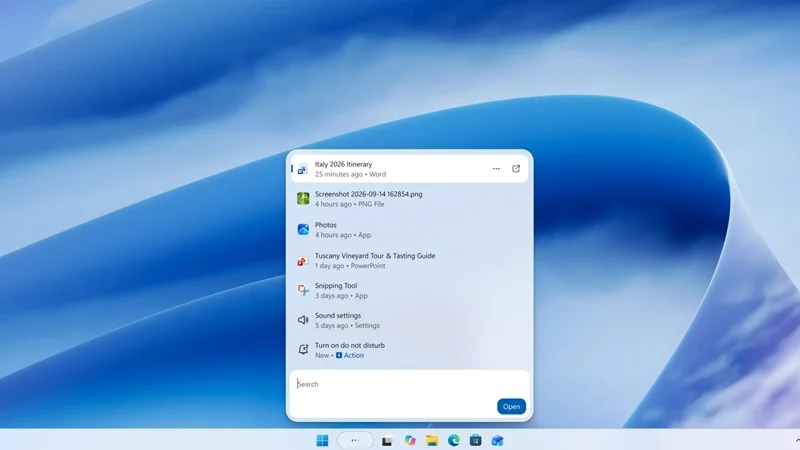Open the Sound settings result title

pos(338,316)
